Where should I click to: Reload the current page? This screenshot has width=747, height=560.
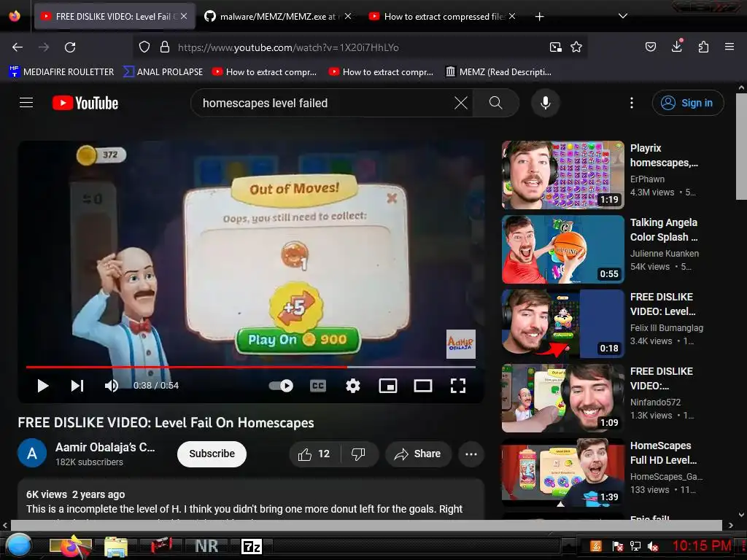pos(70,47)
